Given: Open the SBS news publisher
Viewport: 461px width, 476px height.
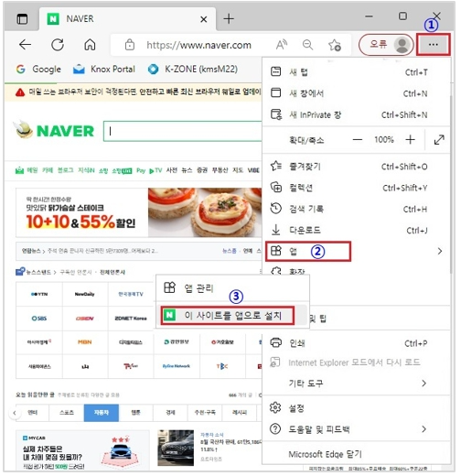Looking at the screenshot, I should tap(39, 319).
